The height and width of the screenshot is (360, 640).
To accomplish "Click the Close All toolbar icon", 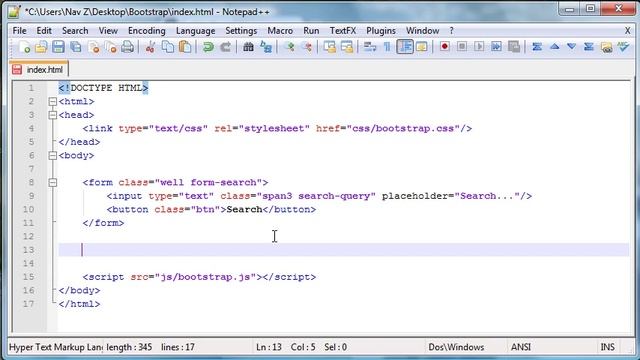I will pos(111,47).
